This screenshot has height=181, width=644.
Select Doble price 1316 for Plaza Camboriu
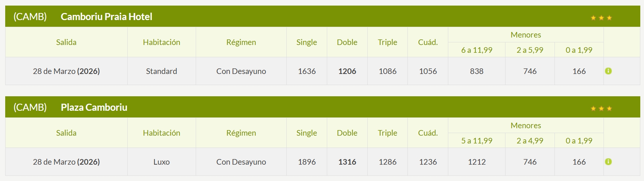(x=347, y=162)
